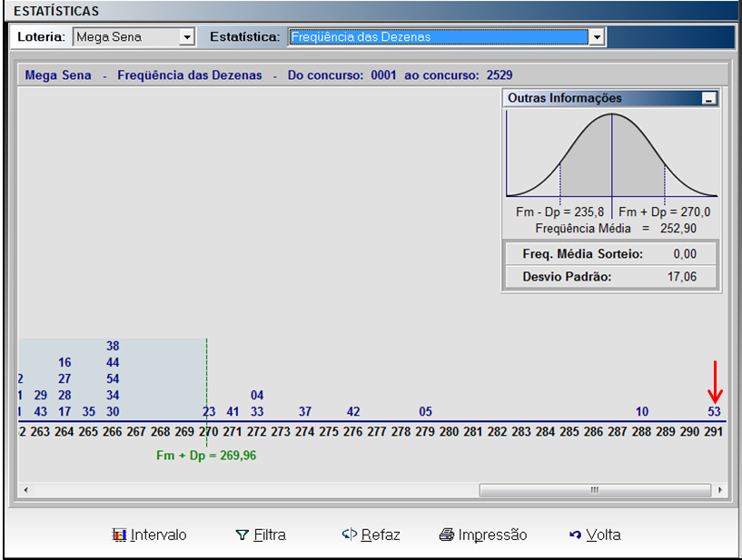Click the Filtra button
This screenshot has width=742, height=560.
261,535
